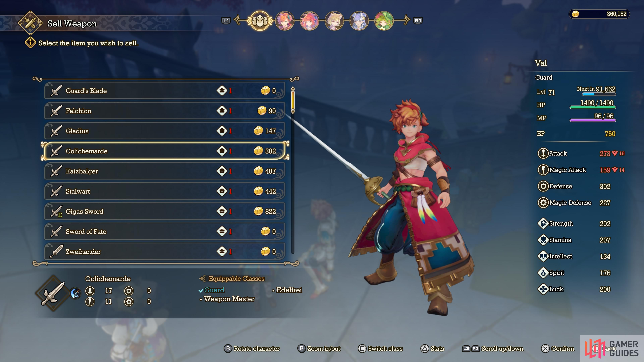The image size is (644, 362).
Task: Select the blonde cat-eared character portrait
Action: tap(334, 20)
